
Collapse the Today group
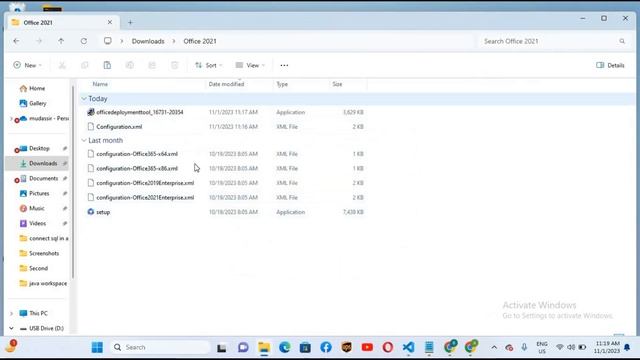(x=84, y=99)
